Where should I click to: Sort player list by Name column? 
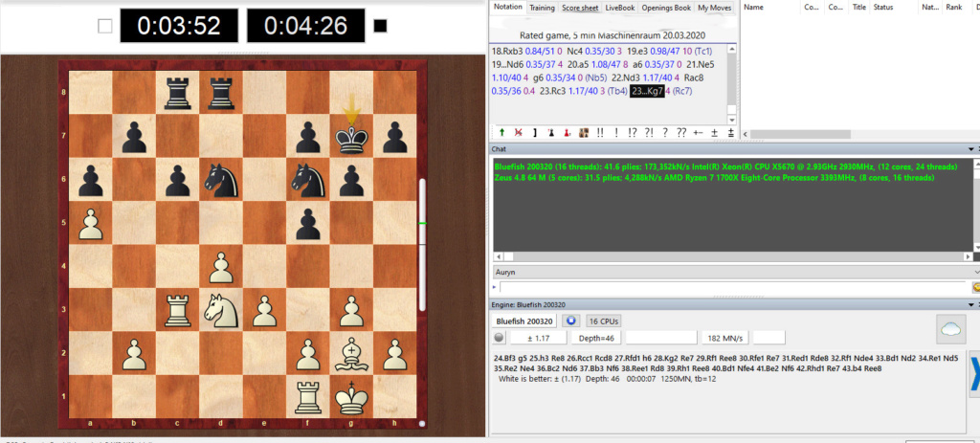tap(770, 8)
